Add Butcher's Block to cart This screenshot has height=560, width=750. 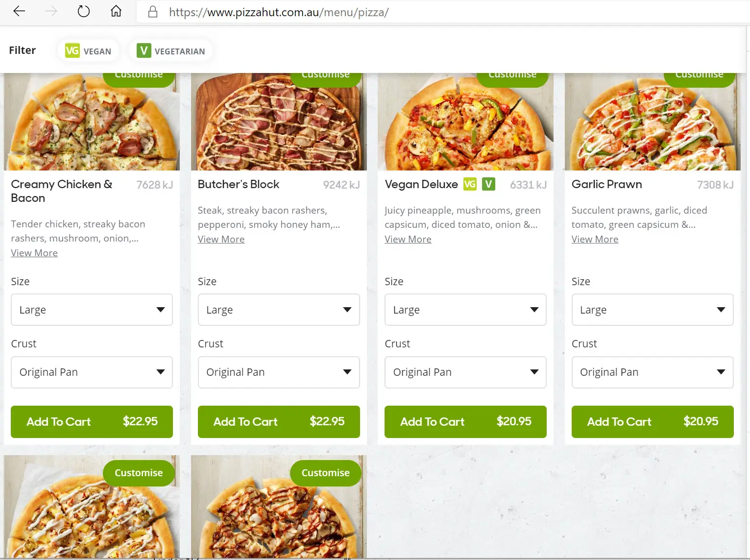(x=279, y=422)
